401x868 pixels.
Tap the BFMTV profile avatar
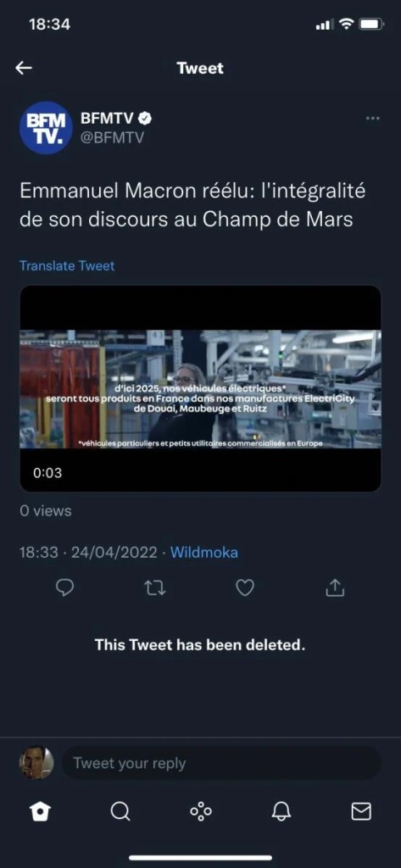[x=46, y=127]
